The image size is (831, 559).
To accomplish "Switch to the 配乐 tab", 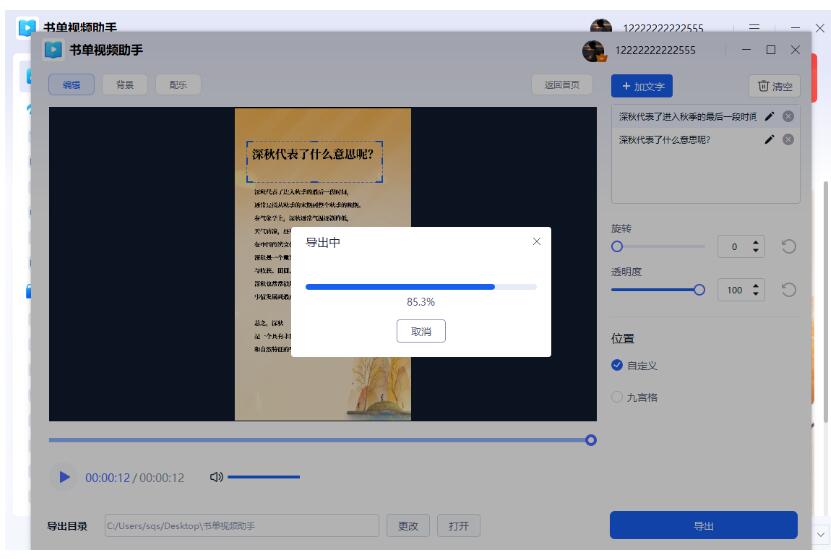I will coord(178,85).
